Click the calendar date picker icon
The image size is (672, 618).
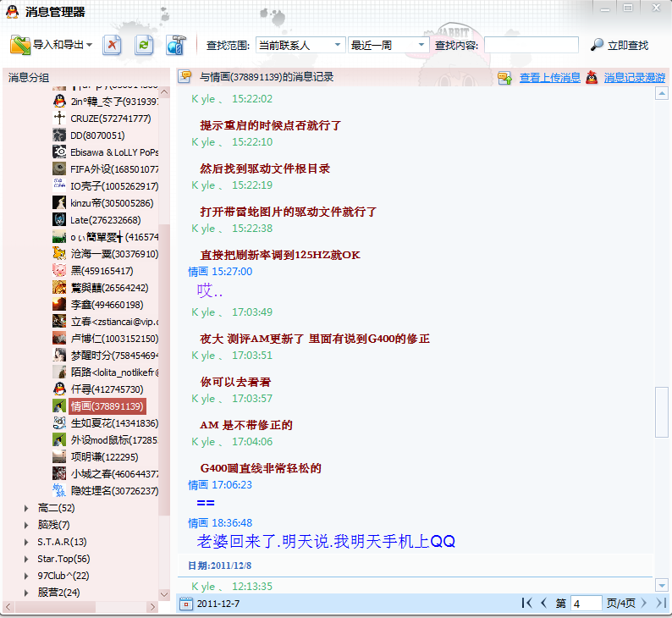click(x=186, y=604)
